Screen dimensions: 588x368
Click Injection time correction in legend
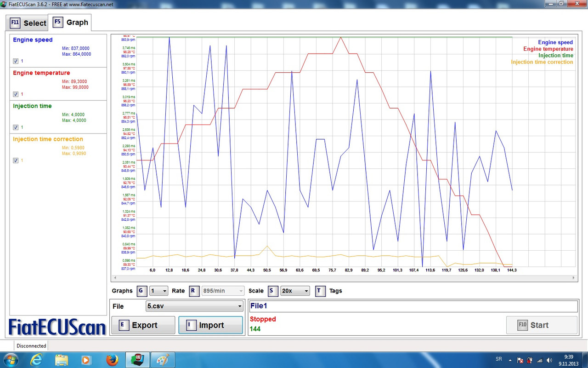(542, 62)
